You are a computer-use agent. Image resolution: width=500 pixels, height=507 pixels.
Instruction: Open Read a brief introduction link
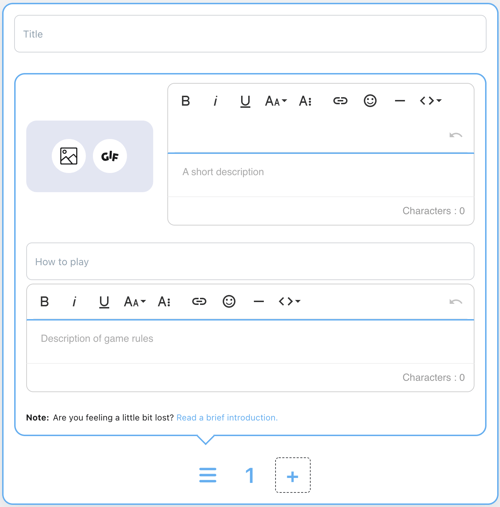click(227, 418)
